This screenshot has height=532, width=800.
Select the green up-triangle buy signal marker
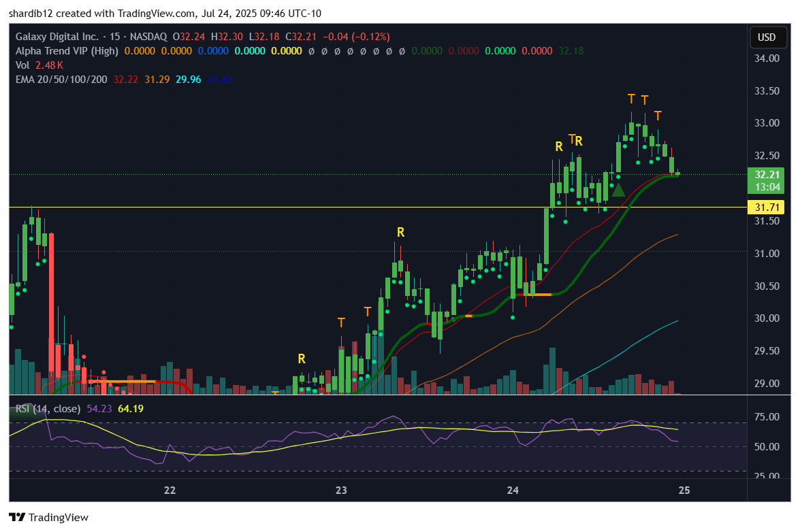[x=618, y=190]
